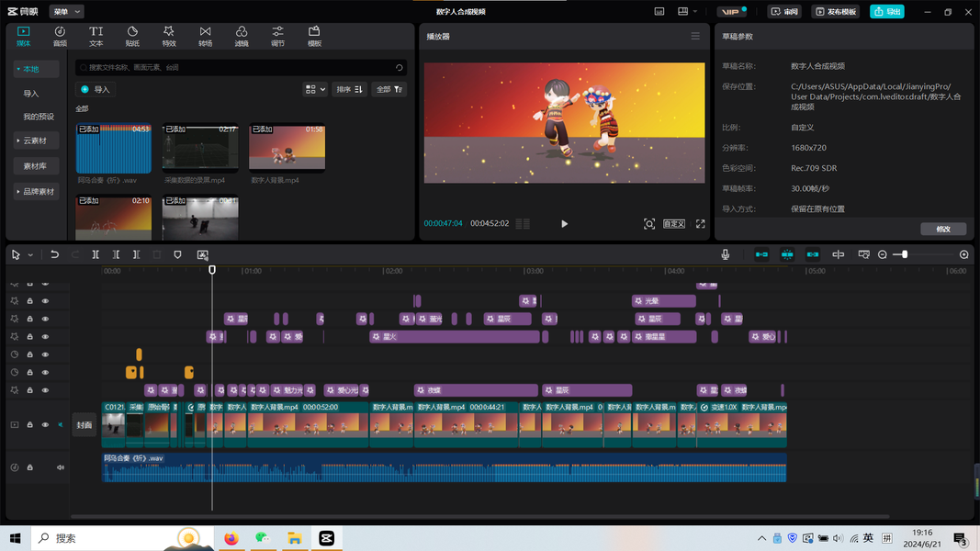
Task: Hide the effect track containing 星火
Action: [45, 337]
